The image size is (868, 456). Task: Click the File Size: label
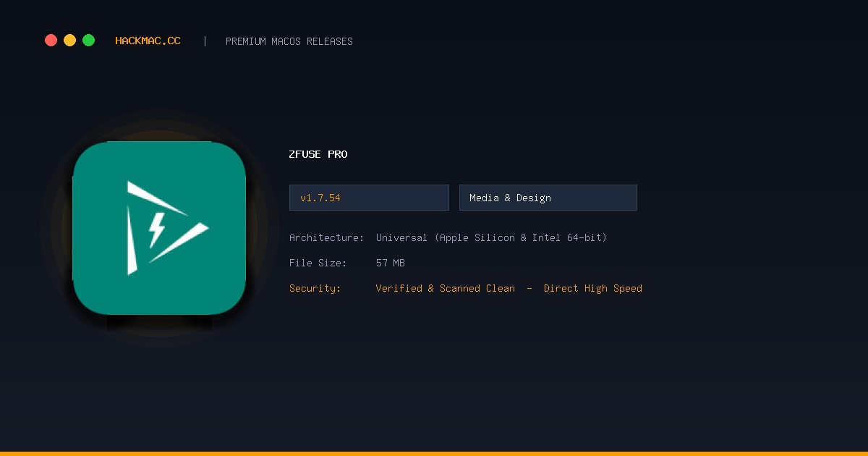[318, 263]
